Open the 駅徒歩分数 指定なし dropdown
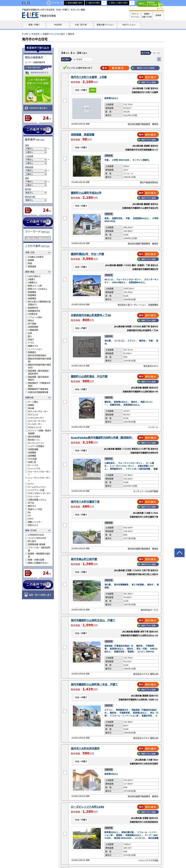The width and height of the screenshot is (186, 868). click(36, 200)
